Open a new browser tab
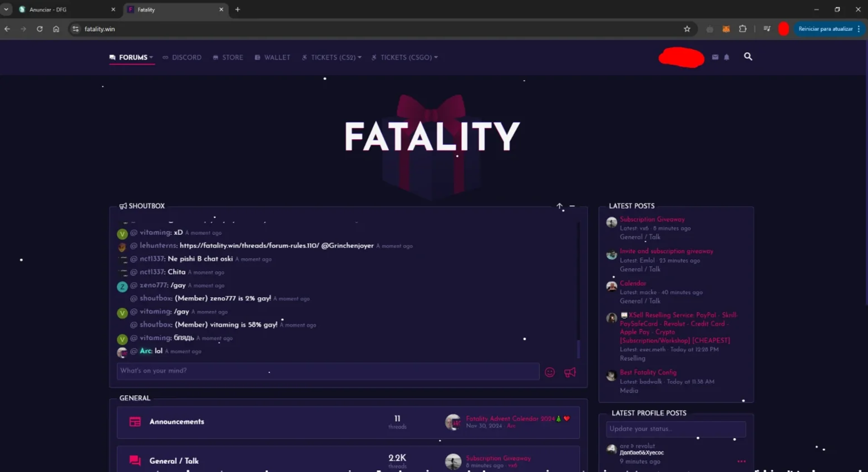The image size is (868, 472). [238, 9]
